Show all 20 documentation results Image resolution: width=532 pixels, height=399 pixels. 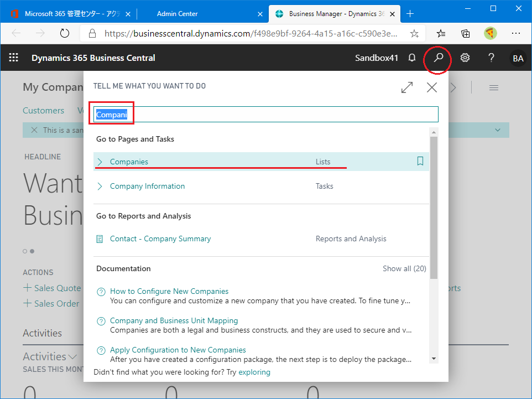[x=404, y=268]
